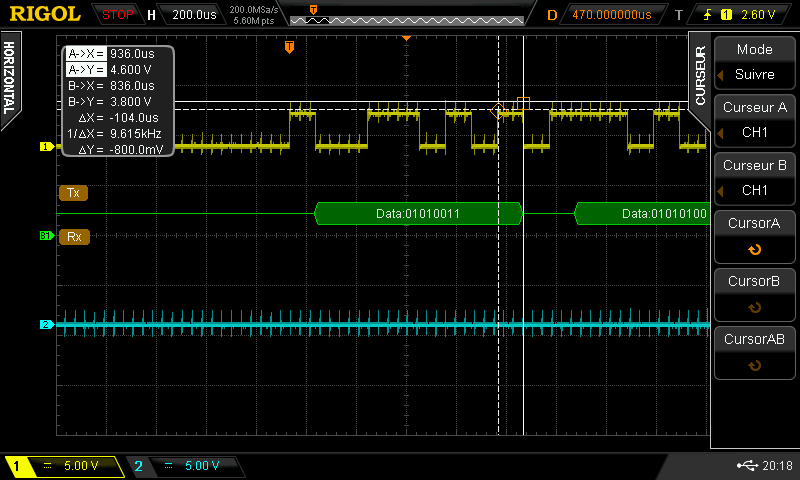Click the orange trigger position marker T
The width and height of the screenshot is (800, 480).
(x=289, y=47)
